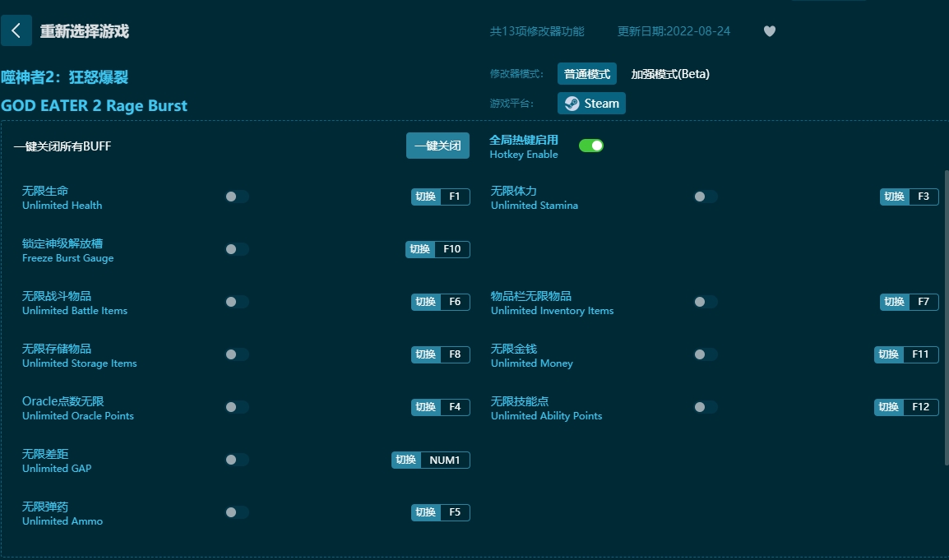This screenshot has height=560, width=949.
Task: Click 切换 button for F12 hotkey
Action: click(x=888, y=407)
